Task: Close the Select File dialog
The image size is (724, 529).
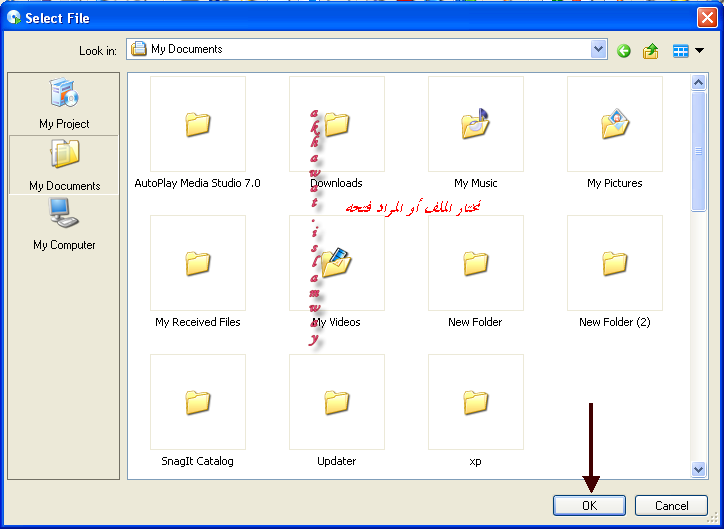Action: (707, 18)
